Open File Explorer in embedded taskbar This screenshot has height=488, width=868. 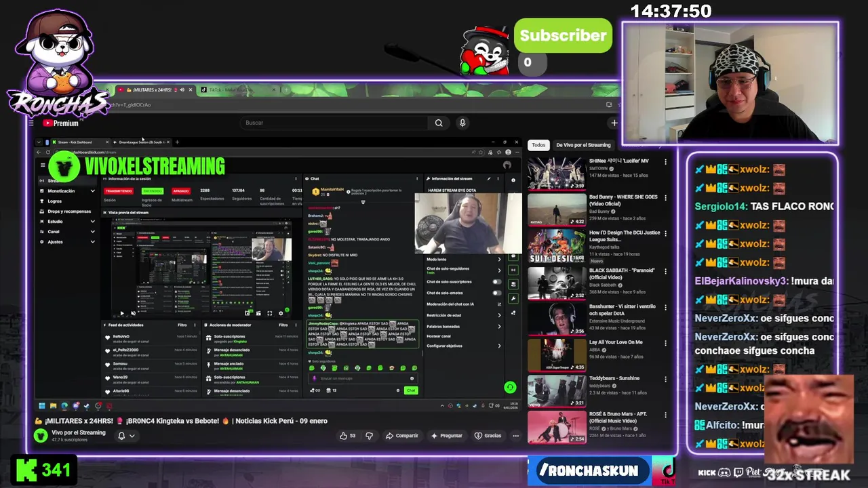[53, 406]
